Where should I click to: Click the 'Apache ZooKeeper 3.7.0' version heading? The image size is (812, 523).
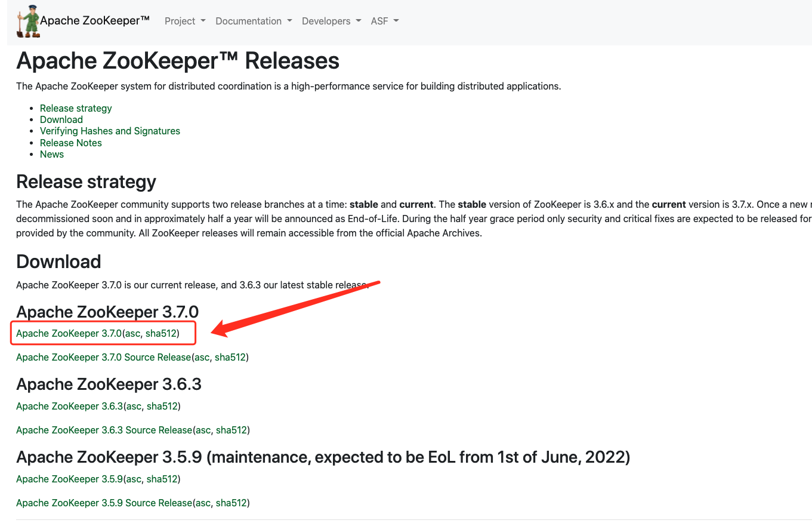[107, 312]
